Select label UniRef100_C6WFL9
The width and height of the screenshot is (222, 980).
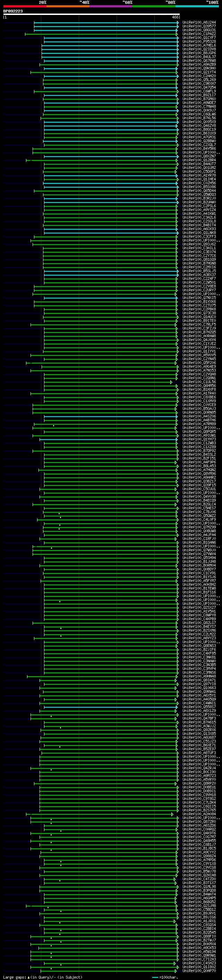tap(199, 91)
